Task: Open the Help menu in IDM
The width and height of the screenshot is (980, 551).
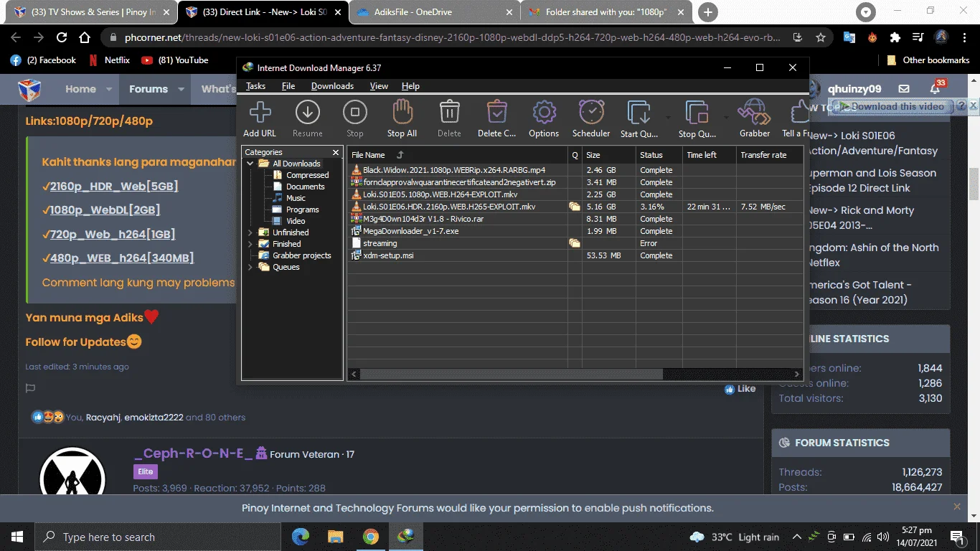Action: [x=410, y=86]
